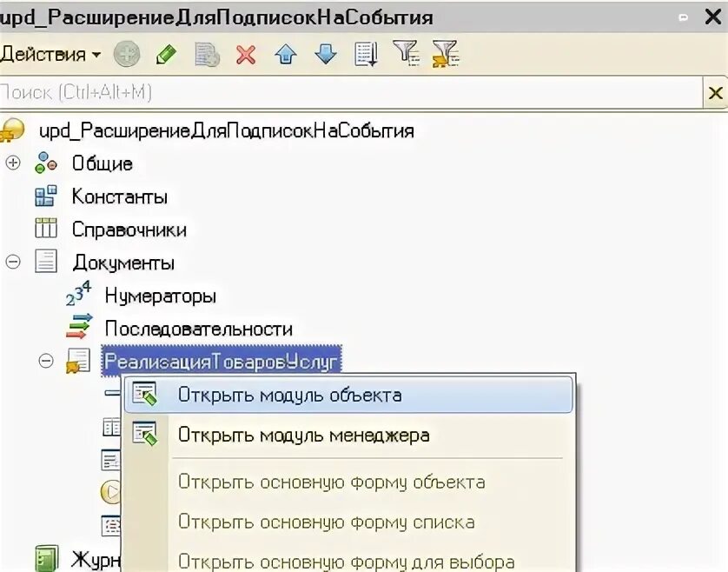Choose Открыть основную форму для выбора entry
Screen dimensions: 728x572
pos(347,562)
